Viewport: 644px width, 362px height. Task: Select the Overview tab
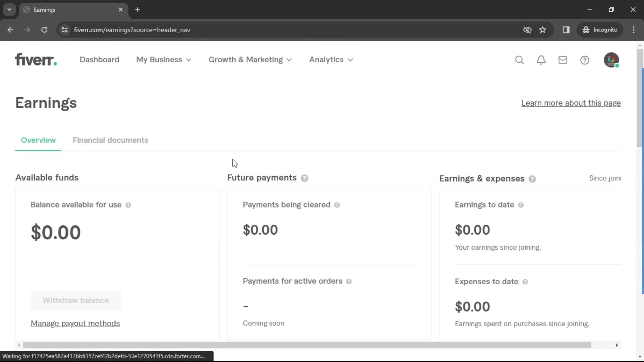click(38, 140)
